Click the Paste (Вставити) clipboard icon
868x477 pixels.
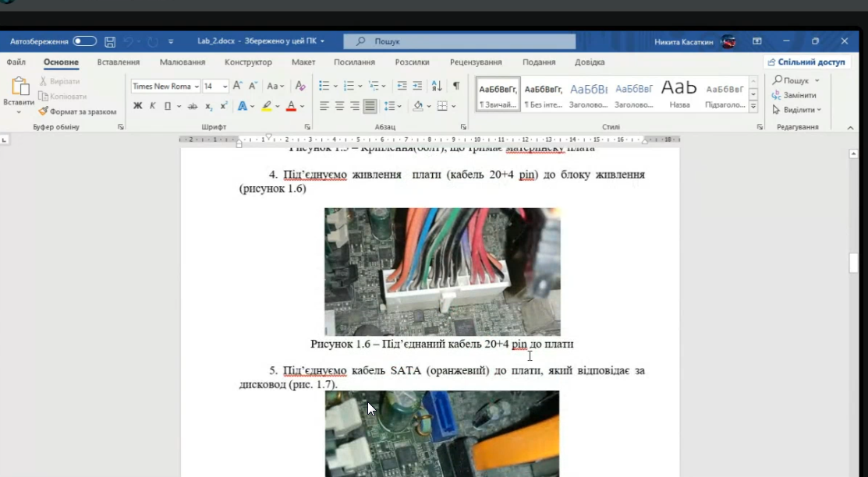click(x=19, y=87)
